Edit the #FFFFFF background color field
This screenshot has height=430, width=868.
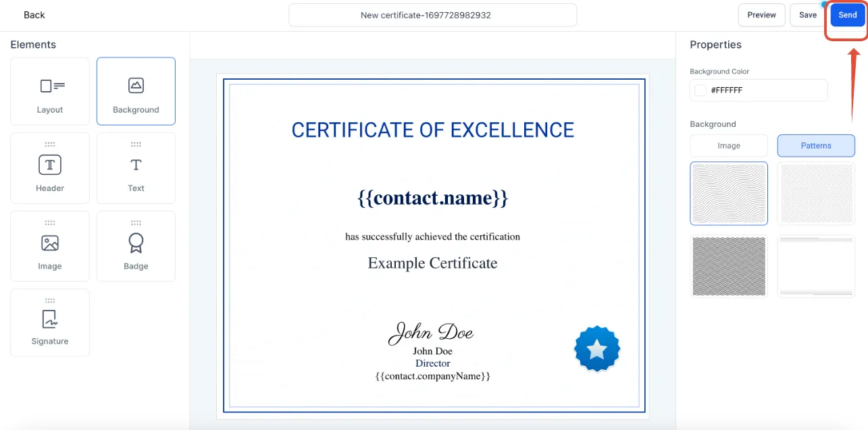point(759,90)
